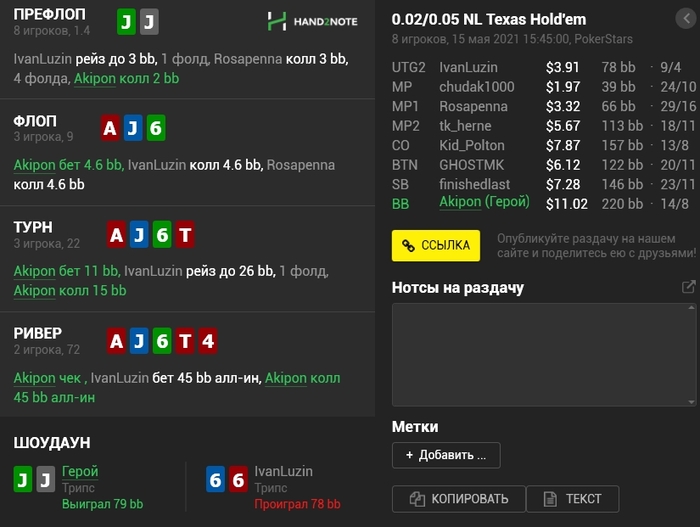Add a tag with Добавить button

446,455
